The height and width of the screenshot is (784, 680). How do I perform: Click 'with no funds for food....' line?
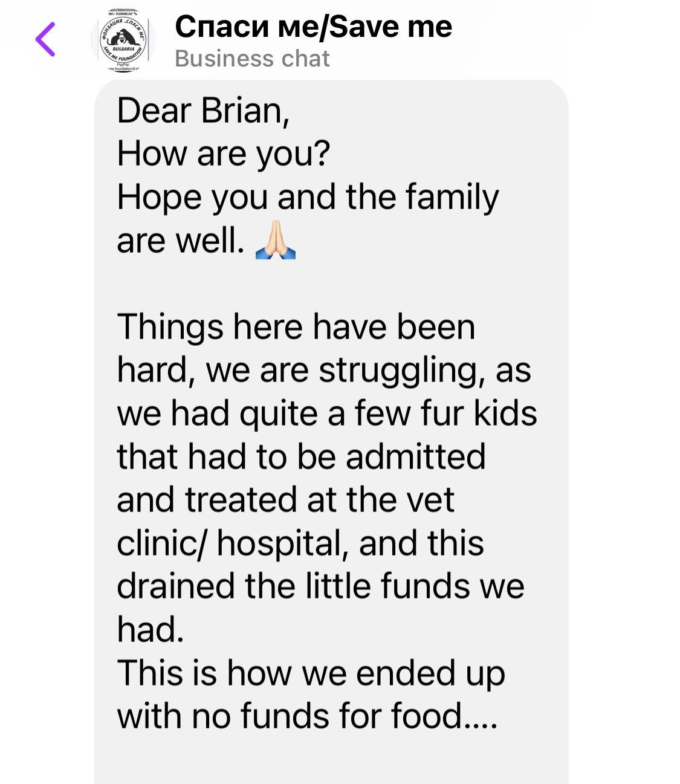tap(307, 716)
